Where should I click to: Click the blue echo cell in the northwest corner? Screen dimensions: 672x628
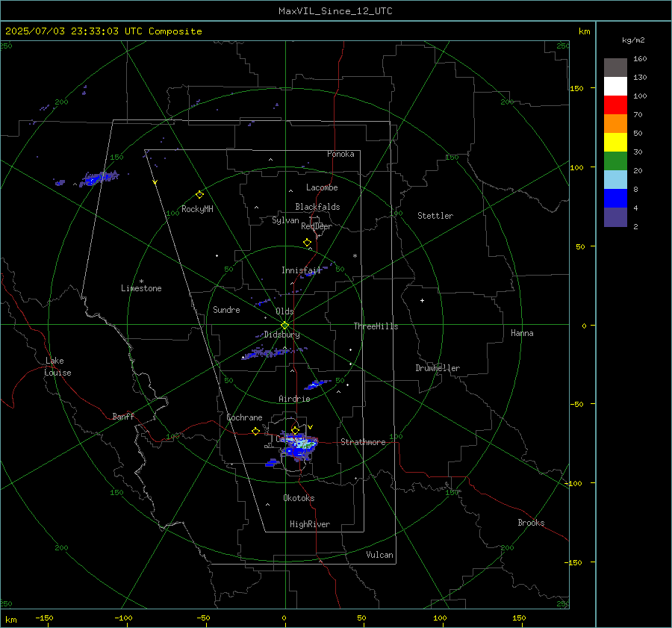click(98, 178)
